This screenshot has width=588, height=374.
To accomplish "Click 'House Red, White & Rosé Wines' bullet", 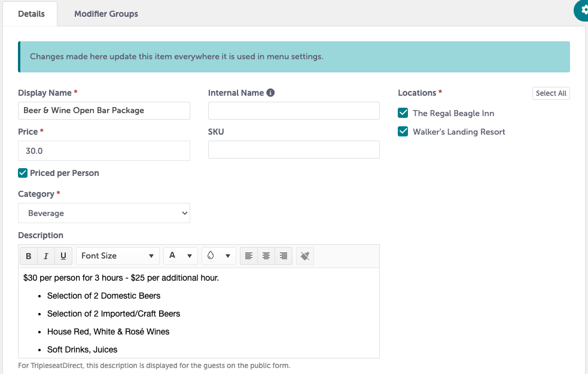I will click(108, 332).
